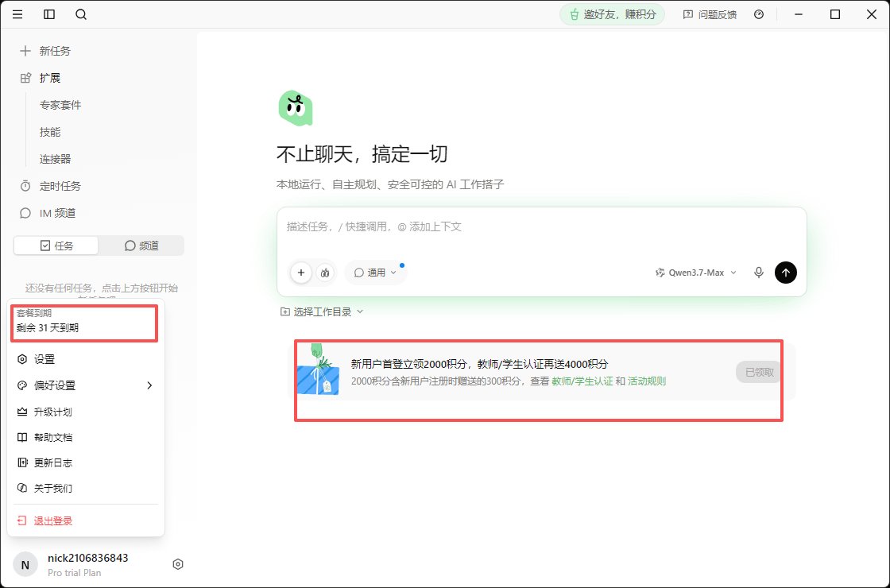This screenshot has height=588, width=890.
Task: Click Pro trial Plan label
Action: [75, 573]
